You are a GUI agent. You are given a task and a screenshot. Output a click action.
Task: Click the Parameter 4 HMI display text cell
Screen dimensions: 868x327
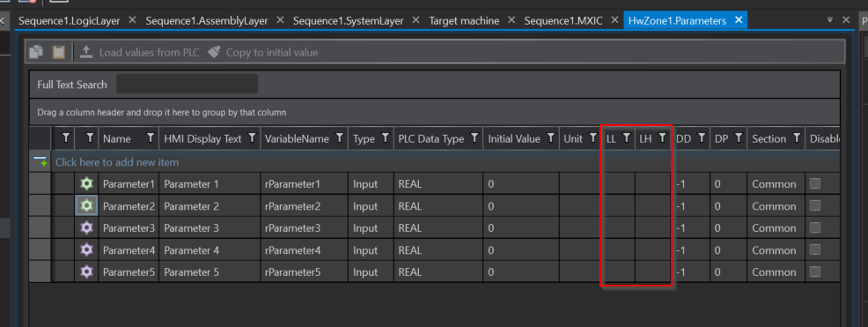210,250
